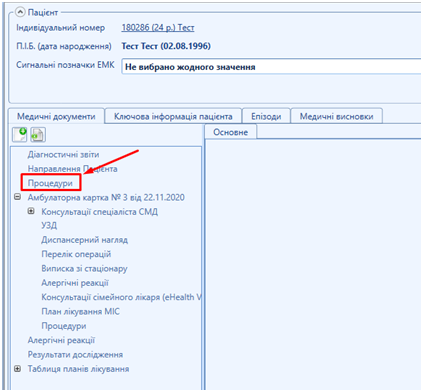423x392 pixels.
Task: Select Амбулаторна картка № 3 від 22.11.2020
Action: point(106,197)
